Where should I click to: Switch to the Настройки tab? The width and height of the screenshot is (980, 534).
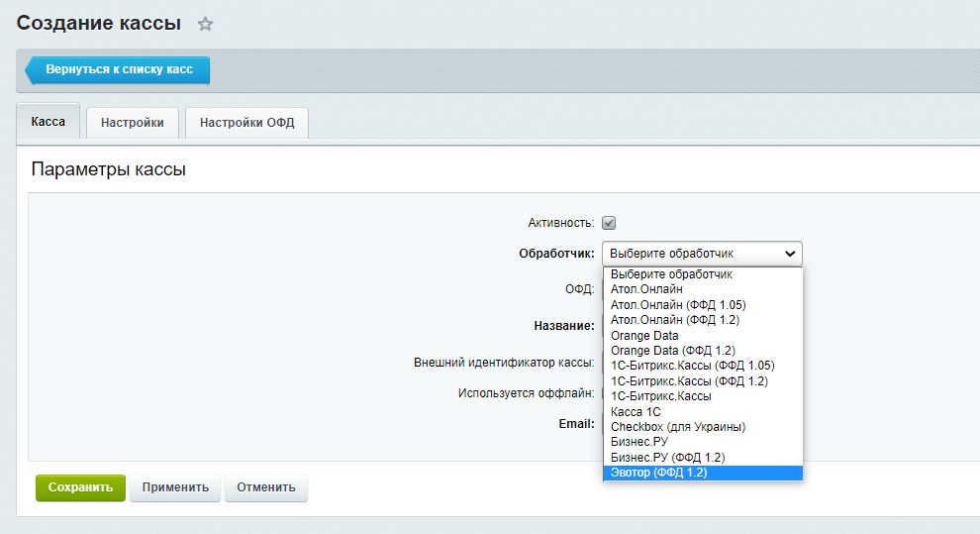click(133, 123)
